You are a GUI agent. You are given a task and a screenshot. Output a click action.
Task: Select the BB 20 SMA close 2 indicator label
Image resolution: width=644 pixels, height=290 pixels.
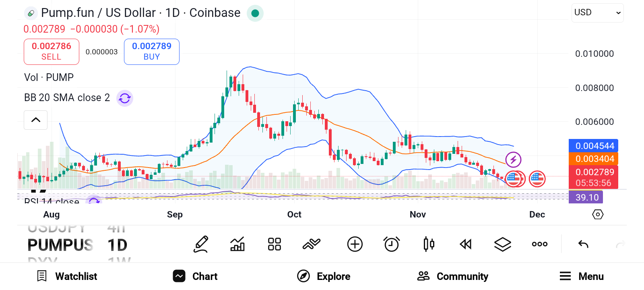point(66,97)
